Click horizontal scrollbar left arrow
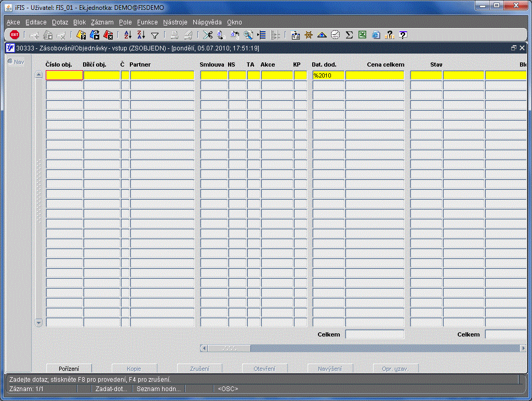Image resolution: width=532 pixels, height=401 pixels. click(204, 348)
